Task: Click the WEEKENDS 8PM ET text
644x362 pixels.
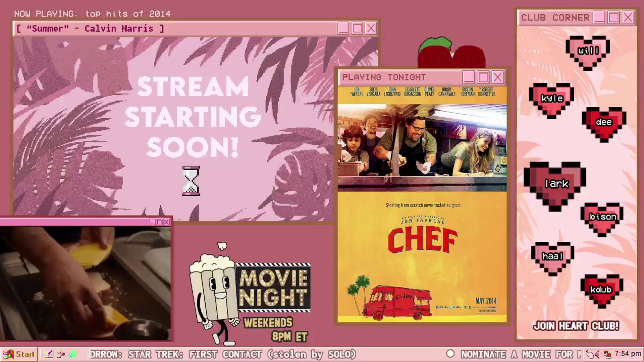Action: pyautogui.click(x=276, y=329)
